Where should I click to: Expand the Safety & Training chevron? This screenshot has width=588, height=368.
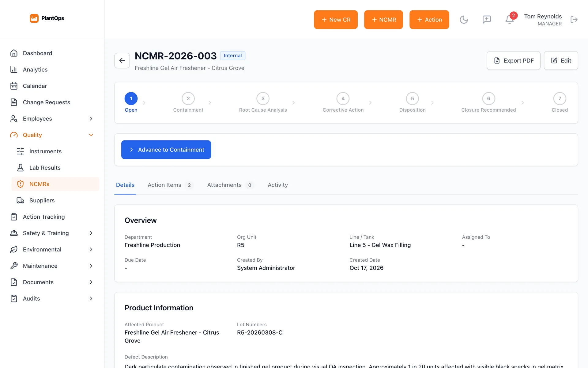pyautogui.click(x=91, y=233)
